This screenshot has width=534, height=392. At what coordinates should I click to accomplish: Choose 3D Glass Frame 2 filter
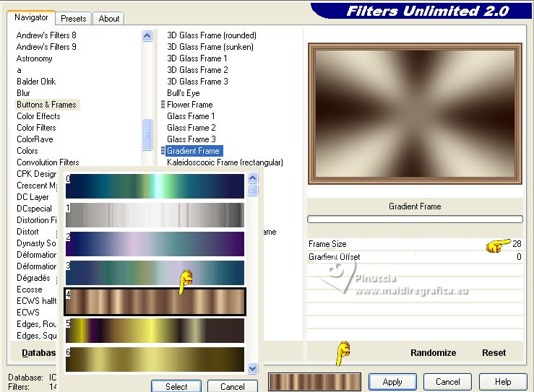197,70
